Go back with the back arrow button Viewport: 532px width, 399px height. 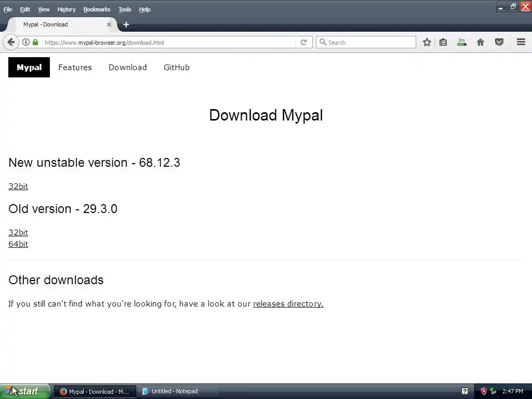click(x=11, y=43)
